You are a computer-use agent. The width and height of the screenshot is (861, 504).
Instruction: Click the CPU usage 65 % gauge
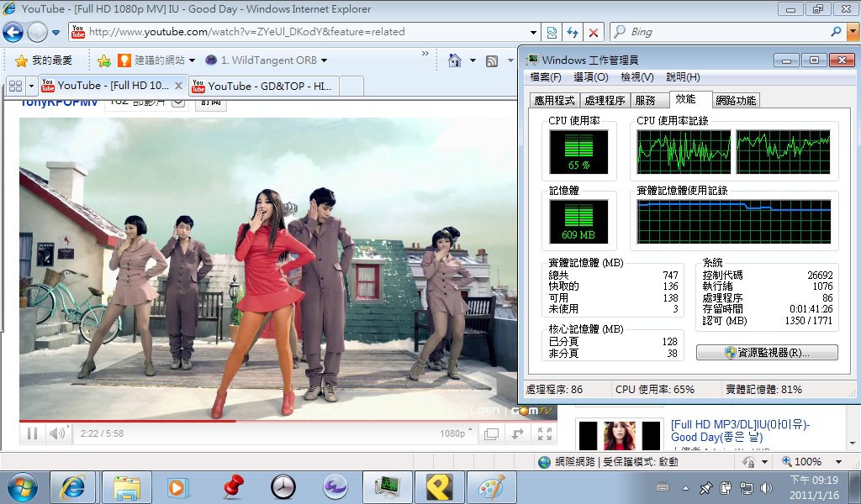click(578, 152)
